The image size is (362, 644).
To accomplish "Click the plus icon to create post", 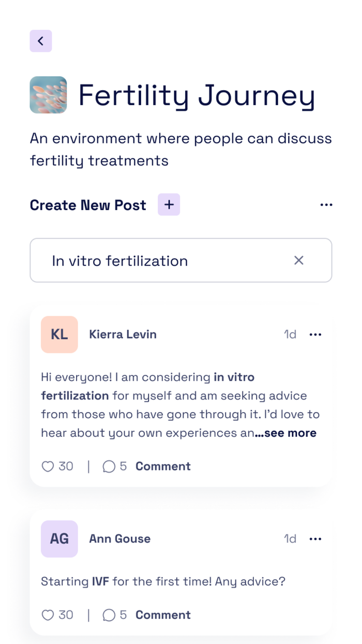I will coord(169,205).
